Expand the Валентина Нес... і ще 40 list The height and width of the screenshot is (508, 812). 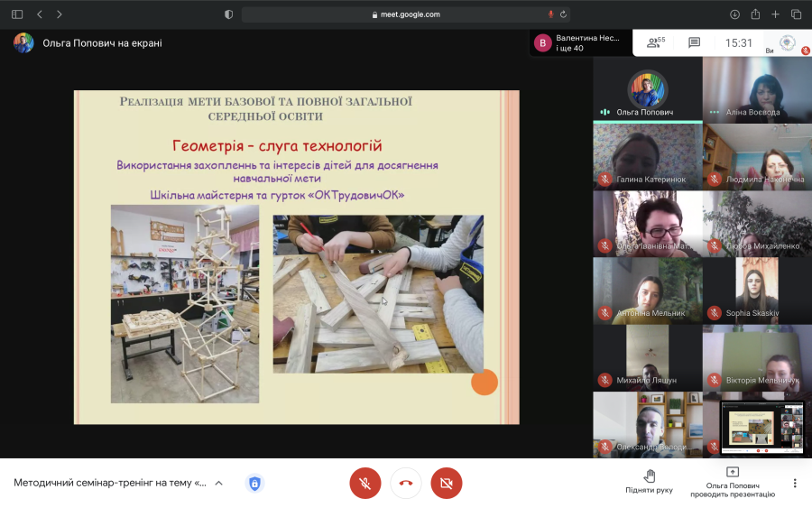pyautogui.click(x=580, y=43)
